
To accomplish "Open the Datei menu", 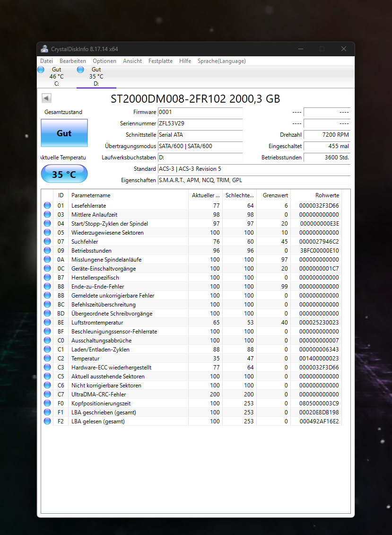I will click(47, 61).
